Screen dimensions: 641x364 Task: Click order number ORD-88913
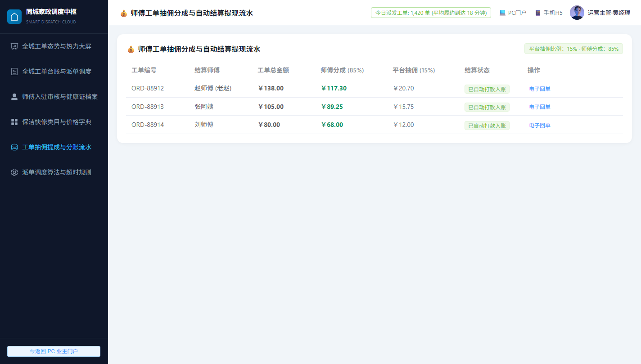pyautogui.click(x=148, y=107)
